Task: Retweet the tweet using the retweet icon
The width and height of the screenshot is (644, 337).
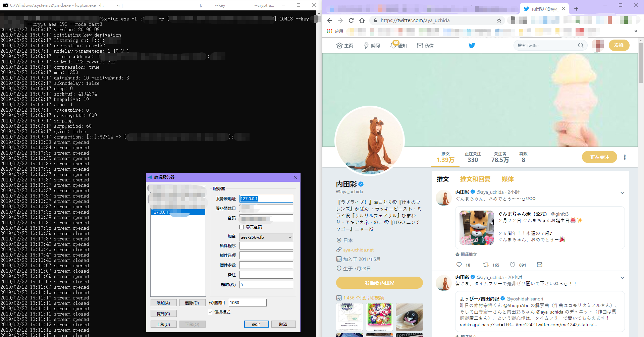Action: [486, 265]
